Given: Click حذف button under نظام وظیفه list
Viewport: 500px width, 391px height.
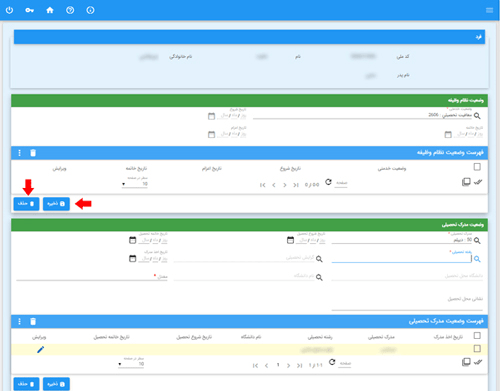Looking at the screenshot, I should tap(26, 204).
